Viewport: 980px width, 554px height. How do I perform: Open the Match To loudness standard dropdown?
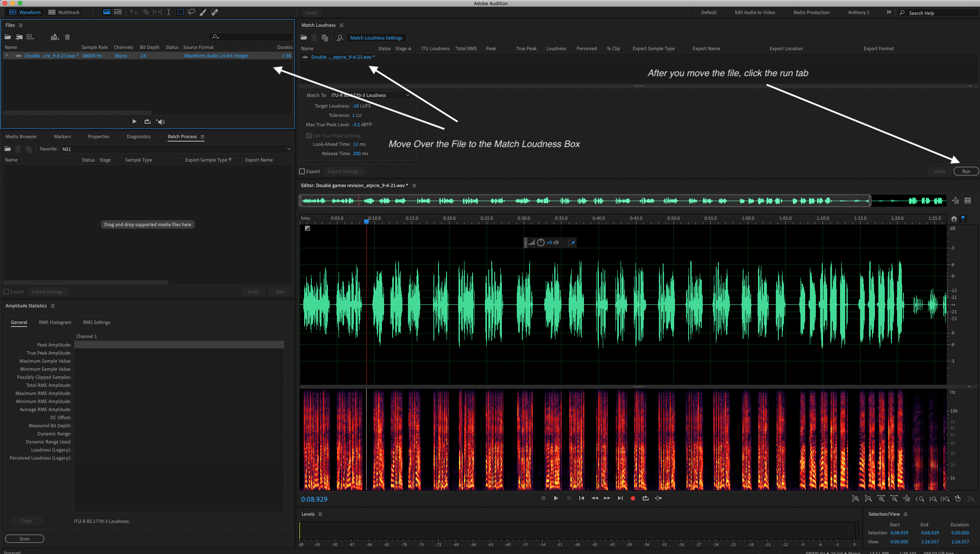coord(370,95)
